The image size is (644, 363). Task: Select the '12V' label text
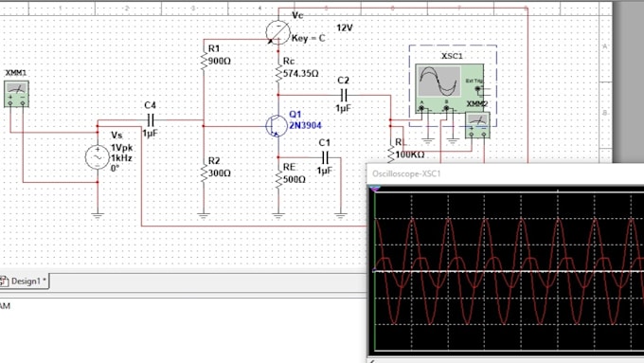(345, 27)
